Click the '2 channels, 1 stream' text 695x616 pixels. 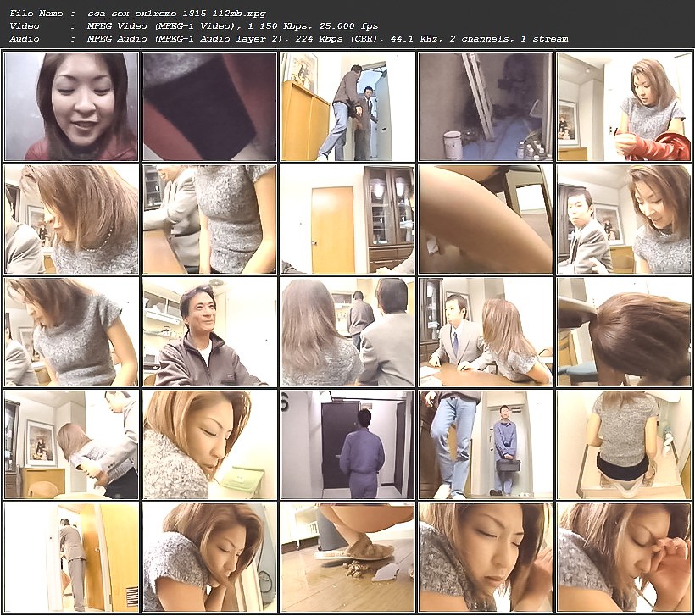(509, 39)
